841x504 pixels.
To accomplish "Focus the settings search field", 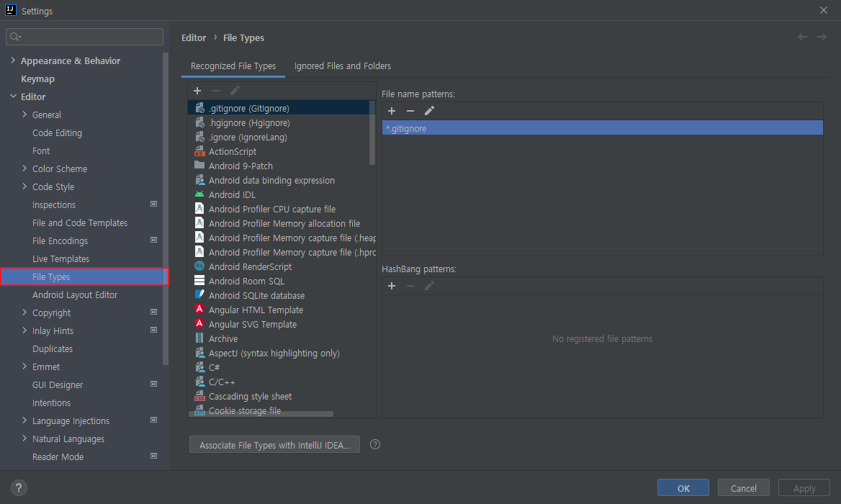I will click(x=85, y=37).
